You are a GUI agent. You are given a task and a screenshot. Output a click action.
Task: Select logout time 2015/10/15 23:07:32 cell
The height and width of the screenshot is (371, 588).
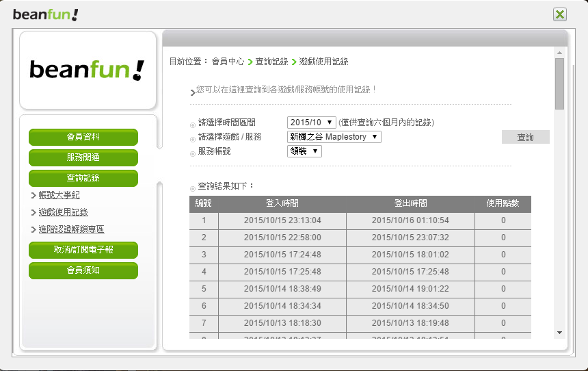[410, 238]
